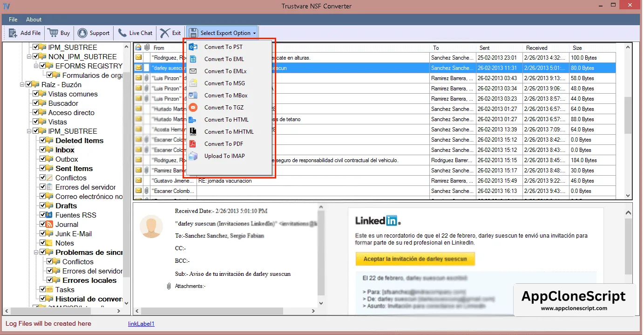
Task: Collapse the Problemas de sincronización folder node
Action: (36, 253)
